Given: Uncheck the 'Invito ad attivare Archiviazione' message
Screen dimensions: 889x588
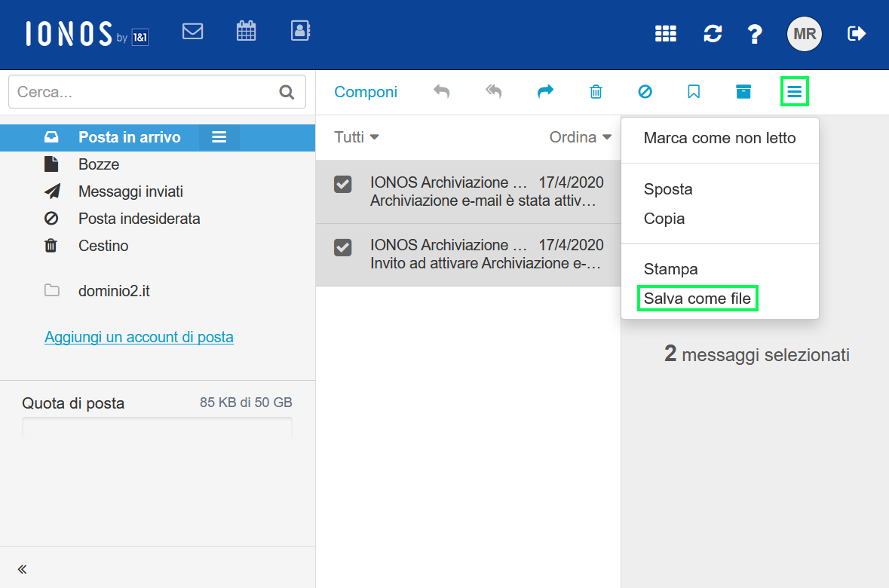Looking at the screenshot, I should [343, 247].
